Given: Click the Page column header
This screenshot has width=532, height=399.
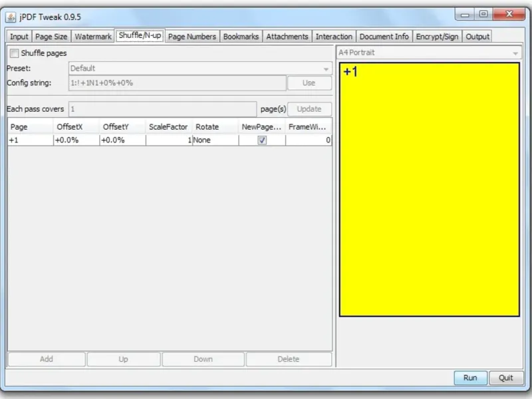Looking at the screenshot, I should click(30, 127).
